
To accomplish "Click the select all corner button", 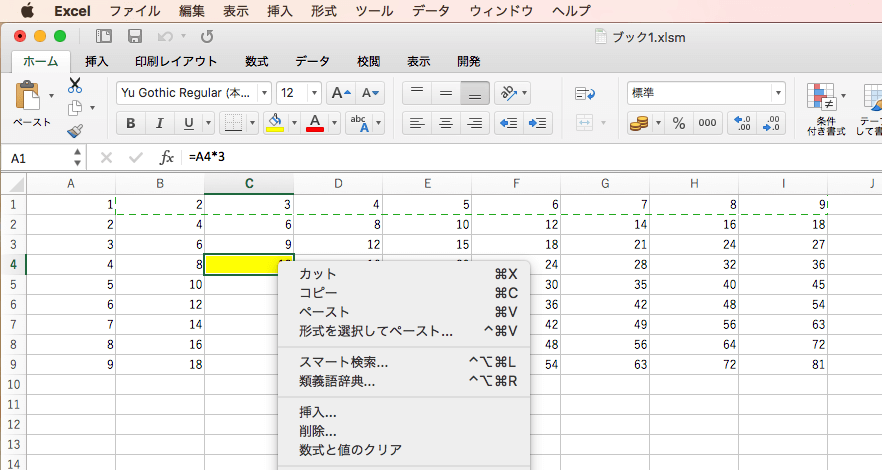I will point(14,184).
